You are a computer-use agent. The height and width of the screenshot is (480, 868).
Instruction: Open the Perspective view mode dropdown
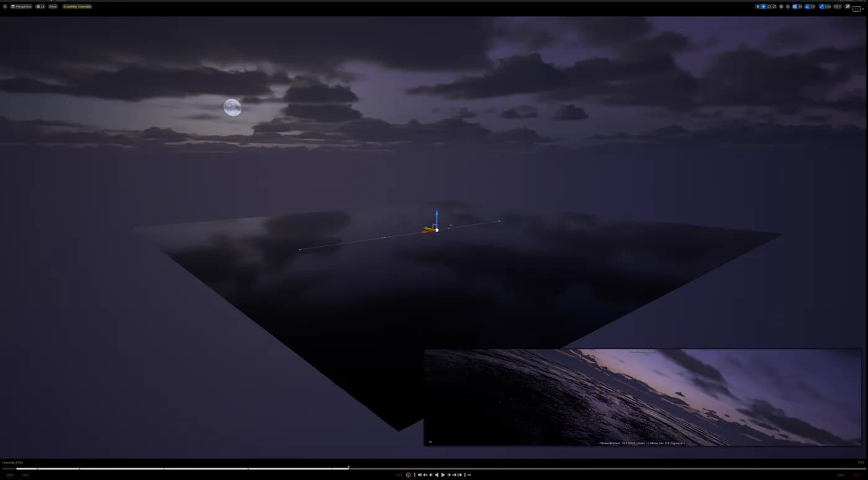pyautogui.click(x=21, y=6)
